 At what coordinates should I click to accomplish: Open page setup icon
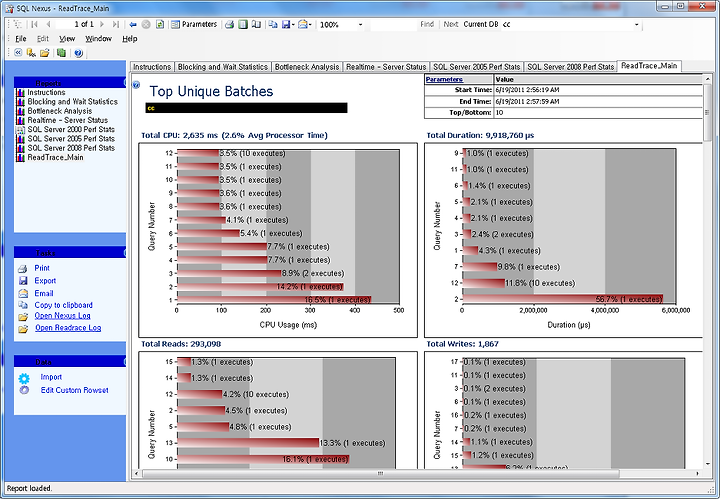256,24
